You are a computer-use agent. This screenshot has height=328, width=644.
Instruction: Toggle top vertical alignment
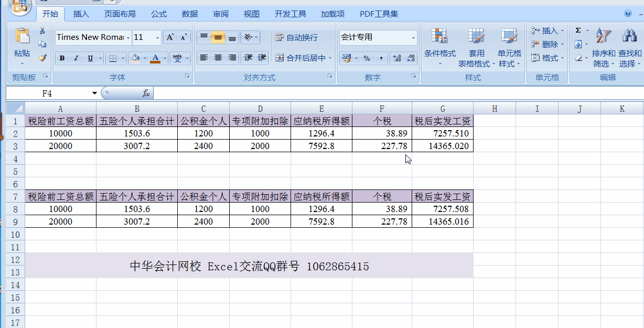pyautogui.click(x=204, y=37)
